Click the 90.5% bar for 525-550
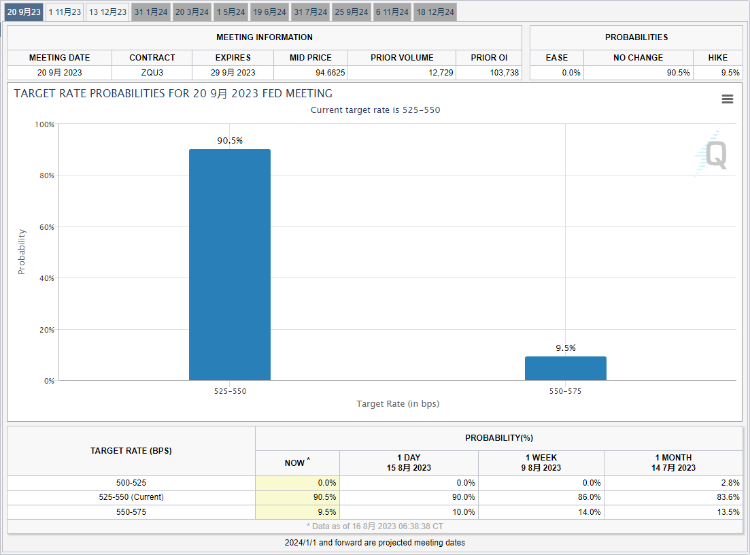 (x=230, y=265)
